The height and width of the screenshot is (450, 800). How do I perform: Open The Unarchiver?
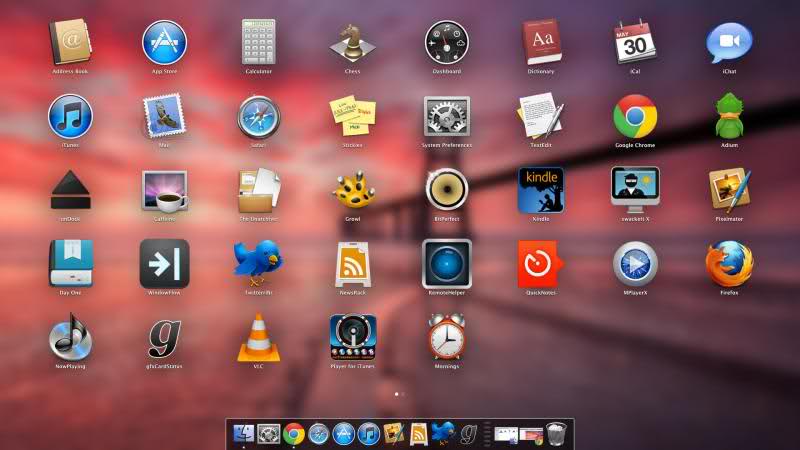[x=259, y=190]
